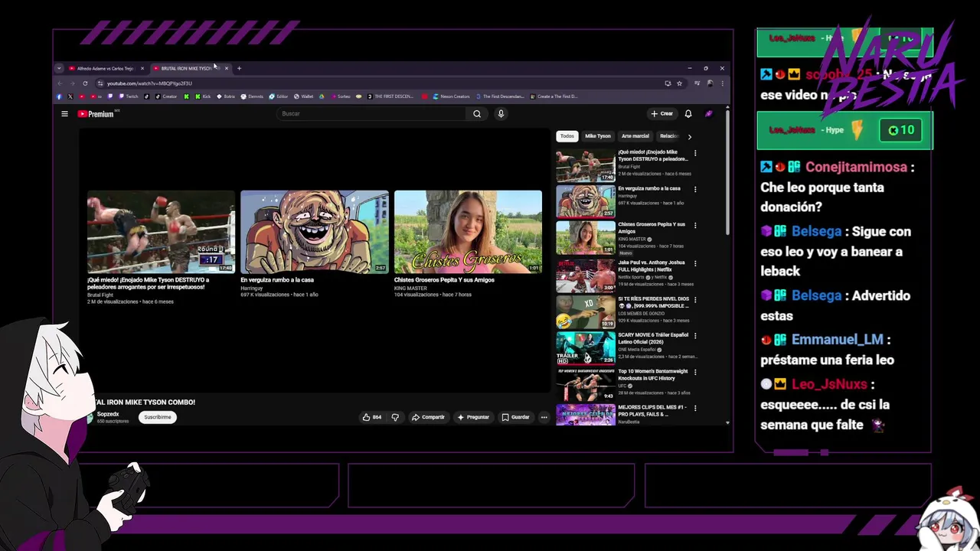Image resolution: width=980 pixels, height=551 pixels.
Task: Open the Nexon Creators bookmark
Action: (x=452, y=96)
